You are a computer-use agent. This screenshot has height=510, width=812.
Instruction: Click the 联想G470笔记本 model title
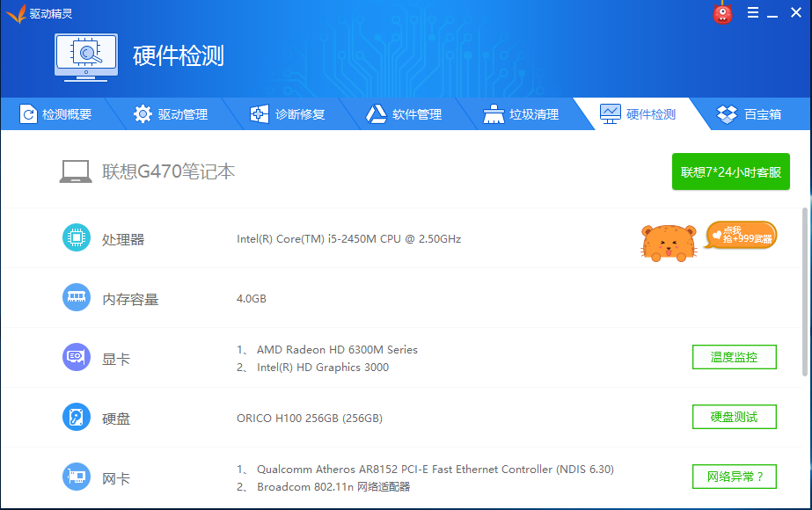click(x=168, y=171)
